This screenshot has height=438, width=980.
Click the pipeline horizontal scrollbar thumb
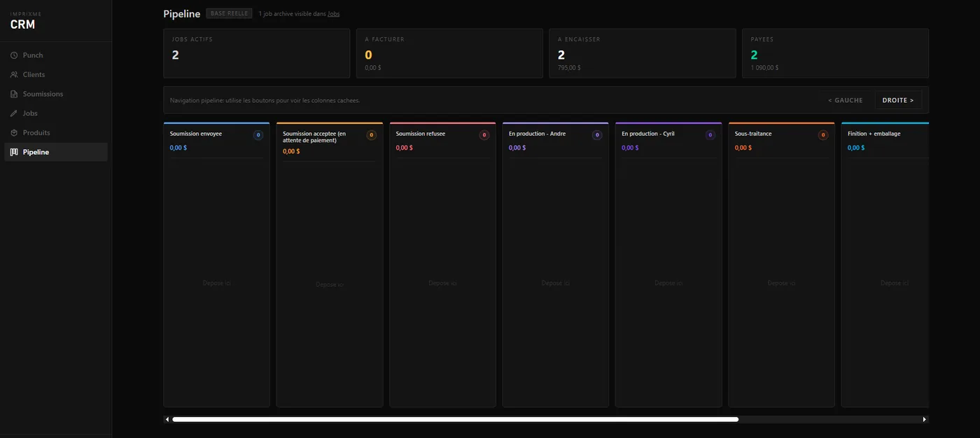455,420
